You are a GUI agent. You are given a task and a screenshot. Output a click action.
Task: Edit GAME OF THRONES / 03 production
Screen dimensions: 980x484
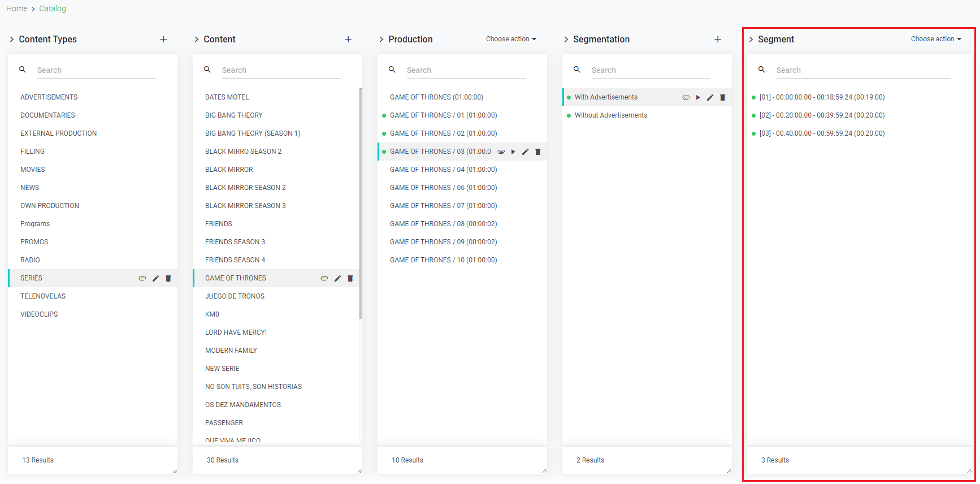click(x=525, y=152)
